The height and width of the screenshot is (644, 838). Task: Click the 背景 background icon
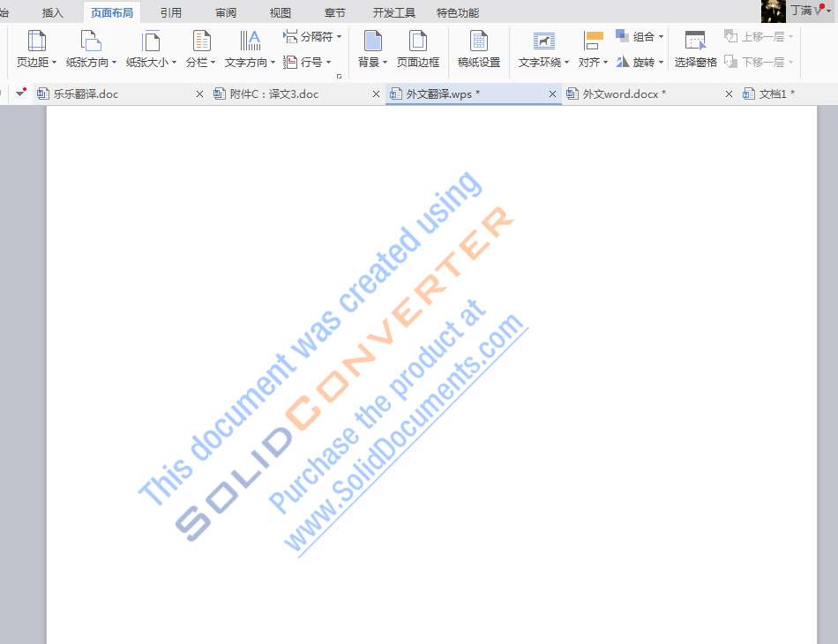[372, 41]
